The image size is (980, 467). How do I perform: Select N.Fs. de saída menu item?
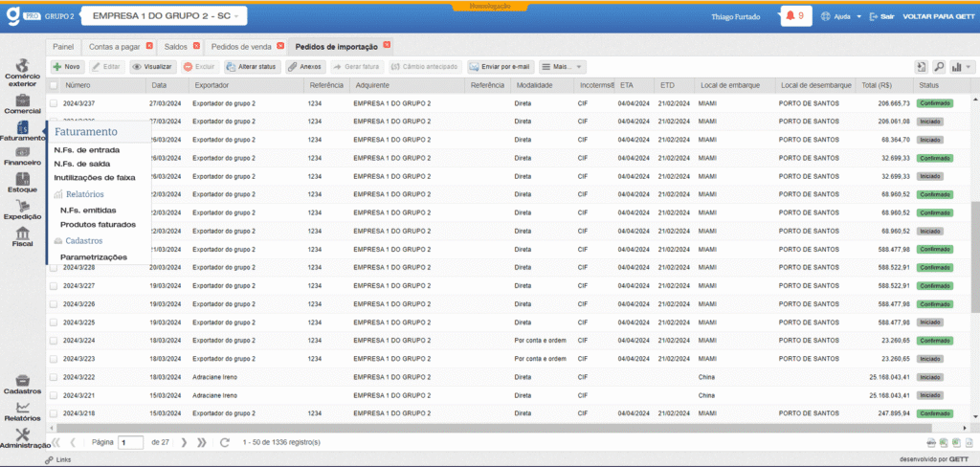(80, 164)
